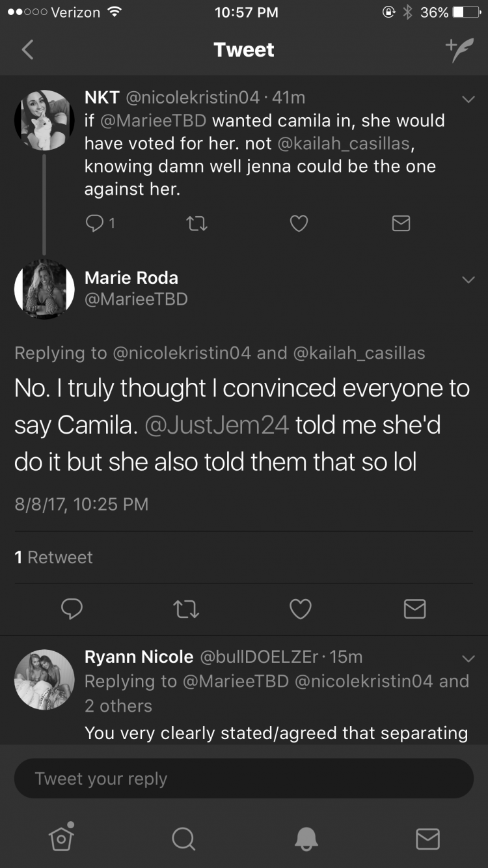488x868 pixels.
Task: Open the Search tab
Action: [183, 839]
